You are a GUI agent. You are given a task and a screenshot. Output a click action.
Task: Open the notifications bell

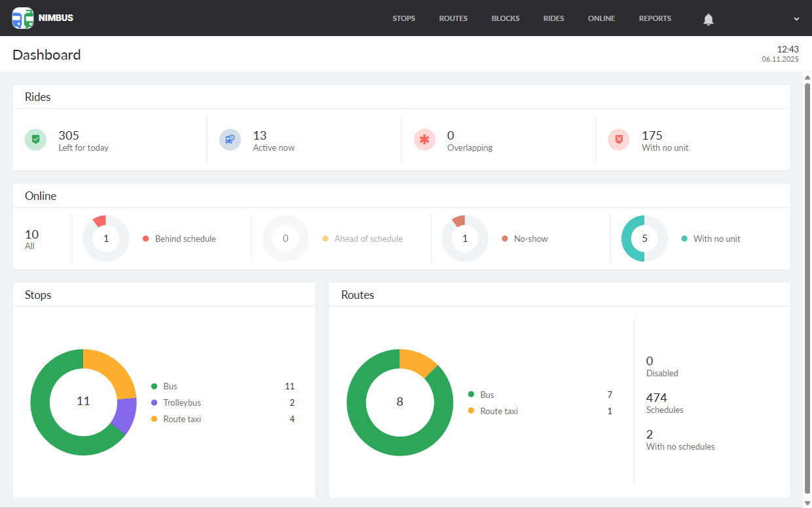pos(708,20)
